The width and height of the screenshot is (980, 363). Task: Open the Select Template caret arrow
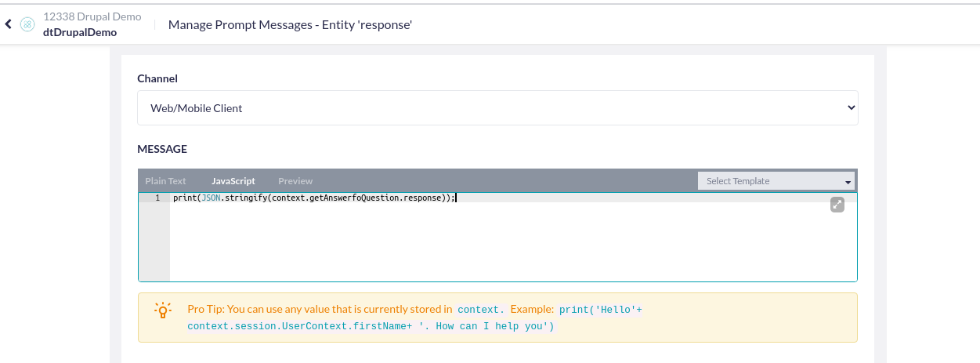pyautogui.click(x=848, y=182)
